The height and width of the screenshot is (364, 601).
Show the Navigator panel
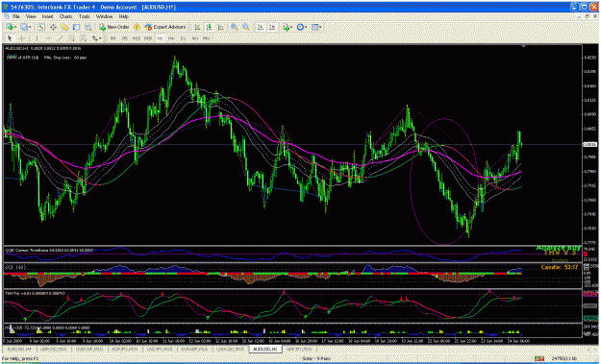point(64,27)
